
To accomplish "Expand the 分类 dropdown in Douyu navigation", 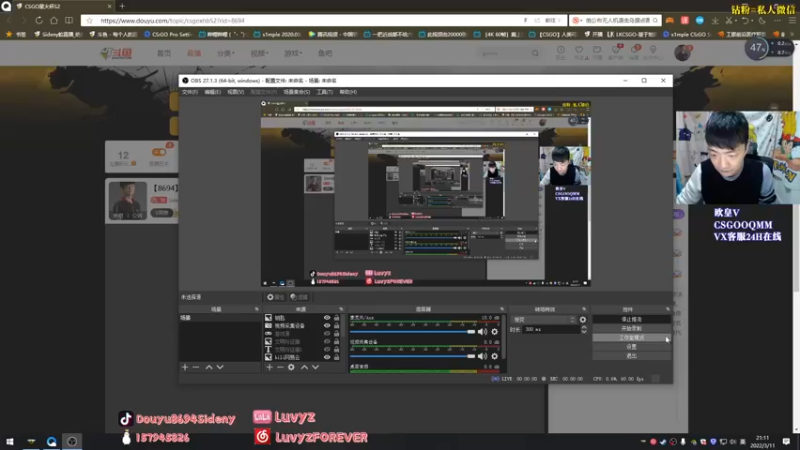I will click(226, 53).
